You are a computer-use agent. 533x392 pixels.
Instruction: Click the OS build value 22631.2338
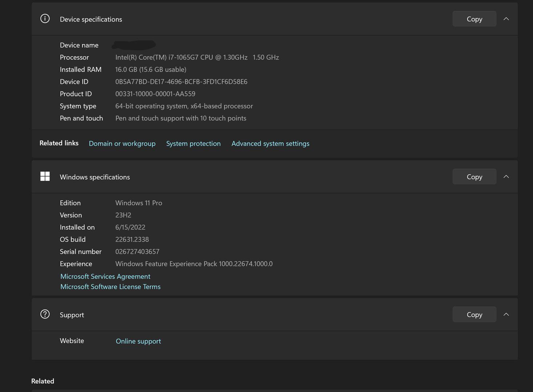click(x=132, y=240)
